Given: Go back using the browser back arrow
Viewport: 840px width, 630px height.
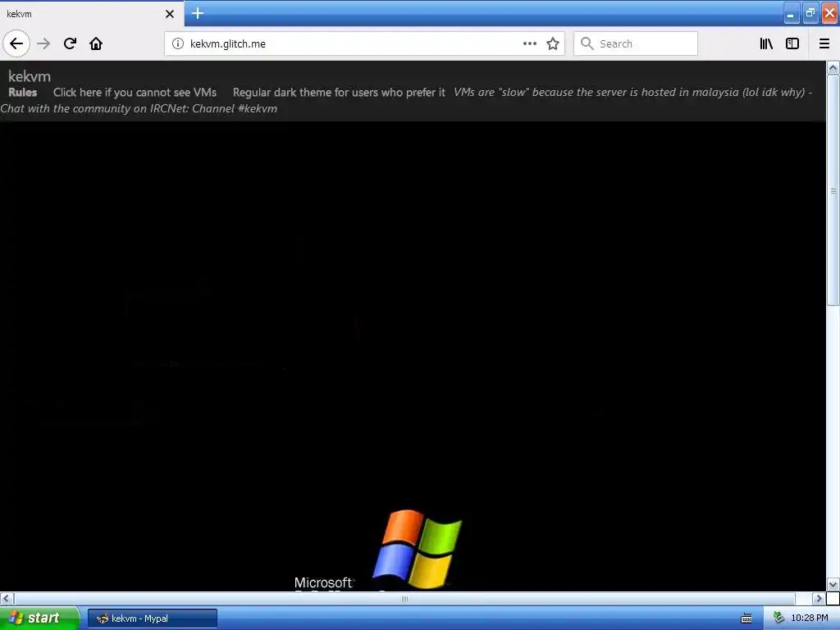Looking at the screenshot, I should (x=16, y=43).
